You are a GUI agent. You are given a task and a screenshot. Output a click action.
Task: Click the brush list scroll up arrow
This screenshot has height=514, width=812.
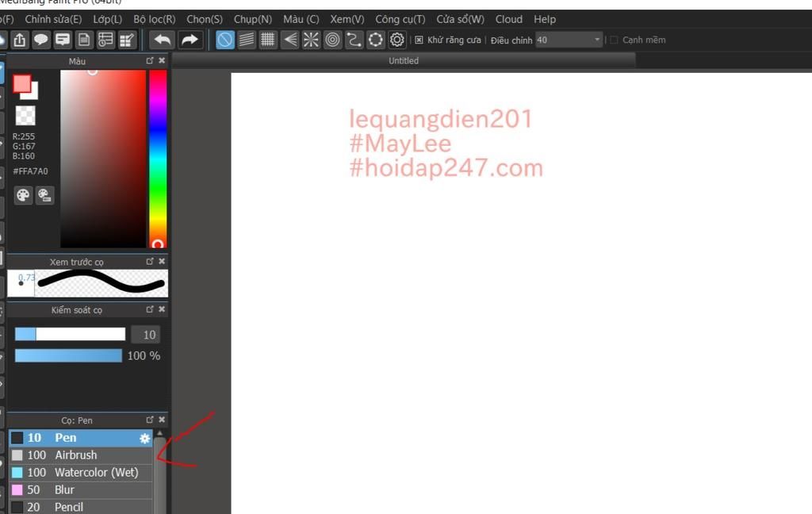[159, 433]
